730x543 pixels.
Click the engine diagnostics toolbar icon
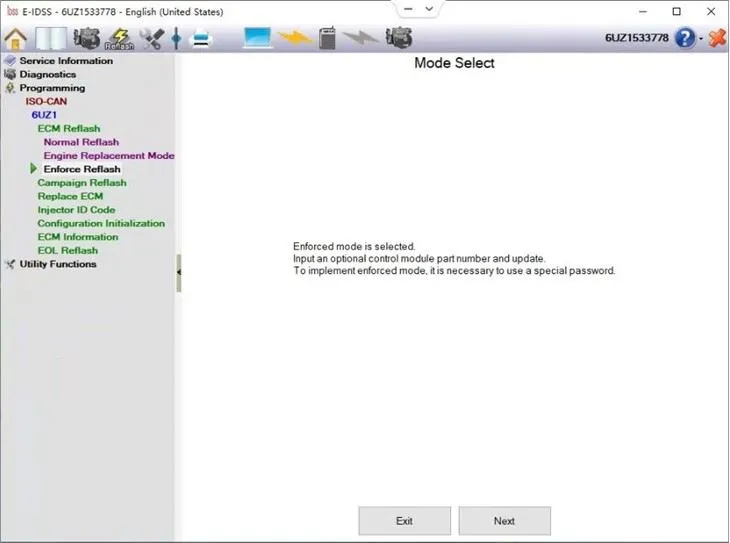87,38
